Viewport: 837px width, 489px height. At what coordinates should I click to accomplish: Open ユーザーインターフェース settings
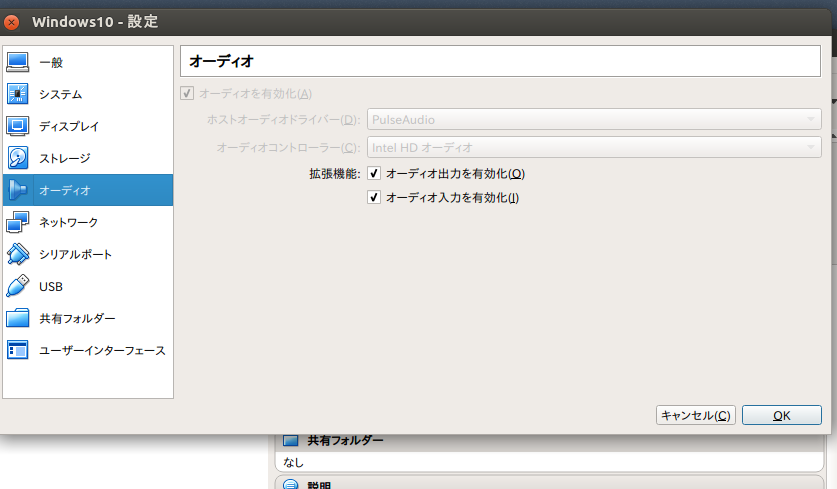pos(88,350)
